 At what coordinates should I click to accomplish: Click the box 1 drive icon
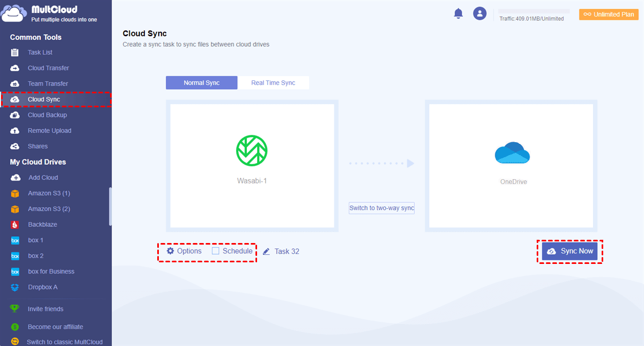(x=15, y=240)
